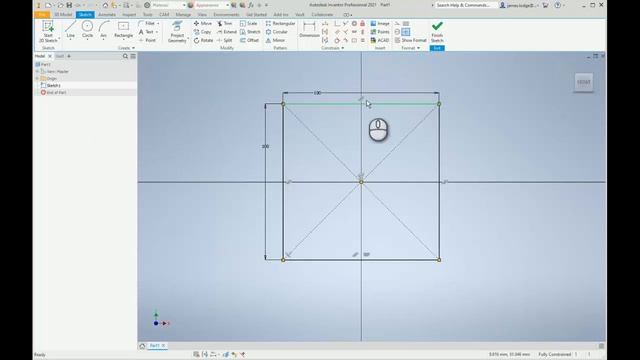
Task: Create a Rectangular pattern
Action: point(280,23)
